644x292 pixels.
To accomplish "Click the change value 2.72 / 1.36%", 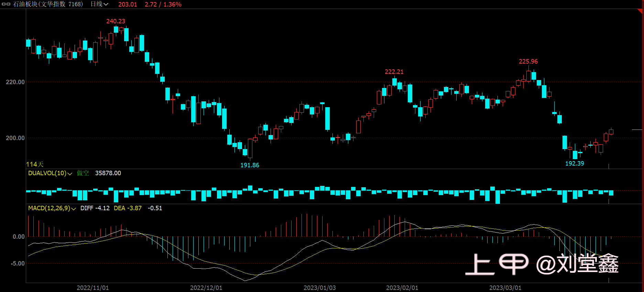I will [163, 4].
